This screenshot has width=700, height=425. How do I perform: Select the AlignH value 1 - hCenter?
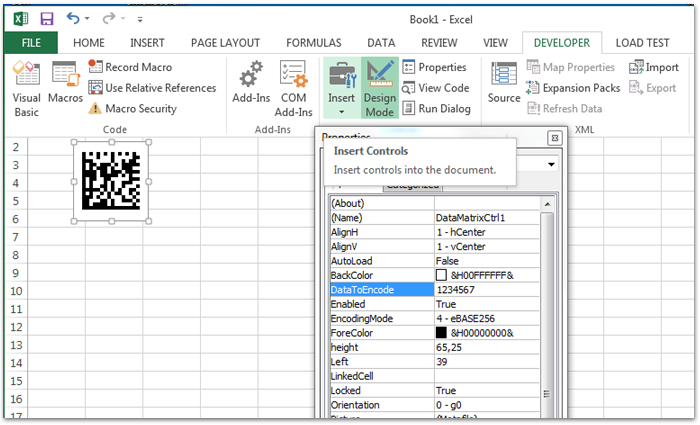pyautogui.click(x=487, y=232)
